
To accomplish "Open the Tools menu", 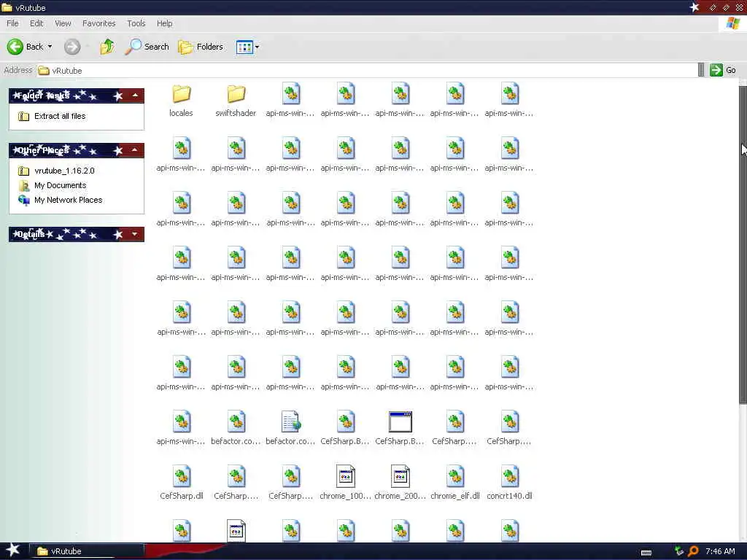I will click(136, 23).
